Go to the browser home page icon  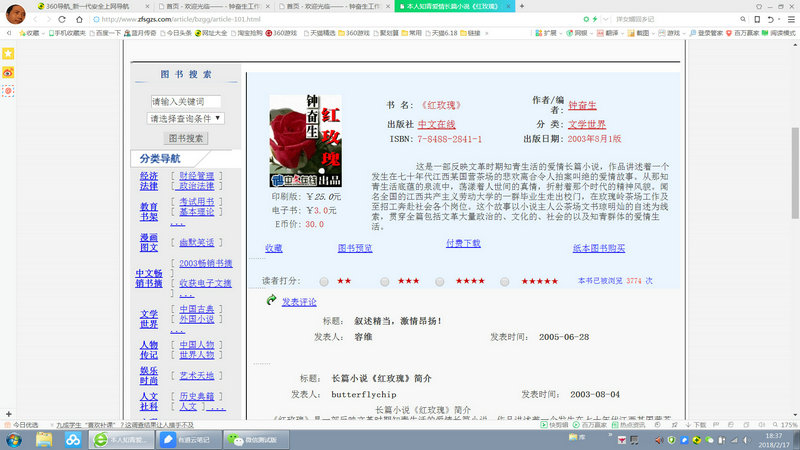coord(79,19)
